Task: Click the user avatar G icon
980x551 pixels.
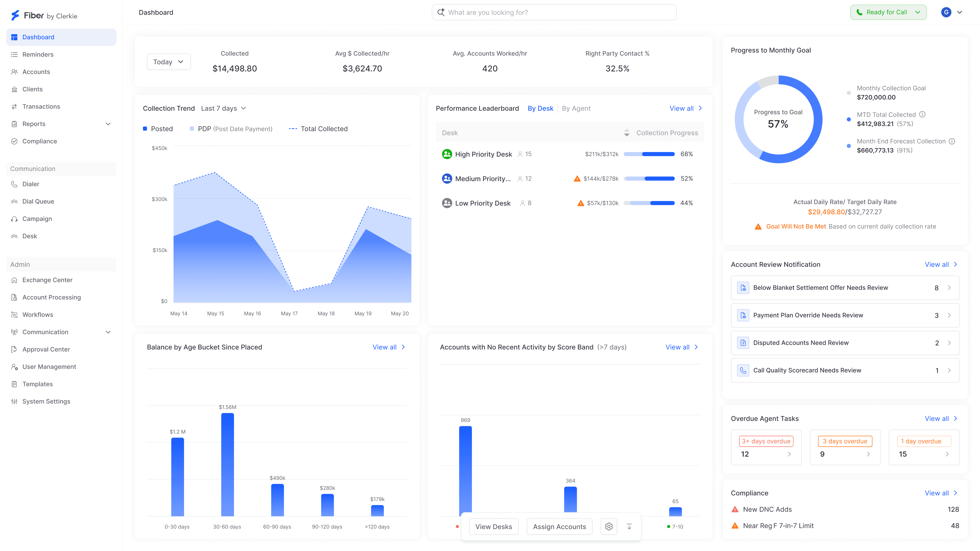Action: point(946,12)
